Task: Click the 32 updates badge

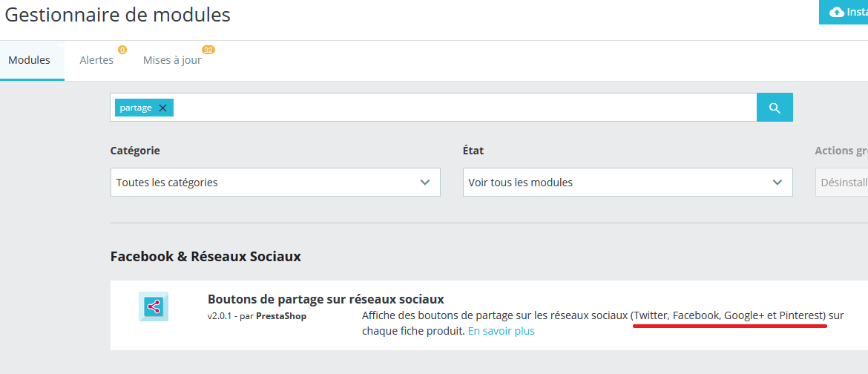Action: point(208,50)
